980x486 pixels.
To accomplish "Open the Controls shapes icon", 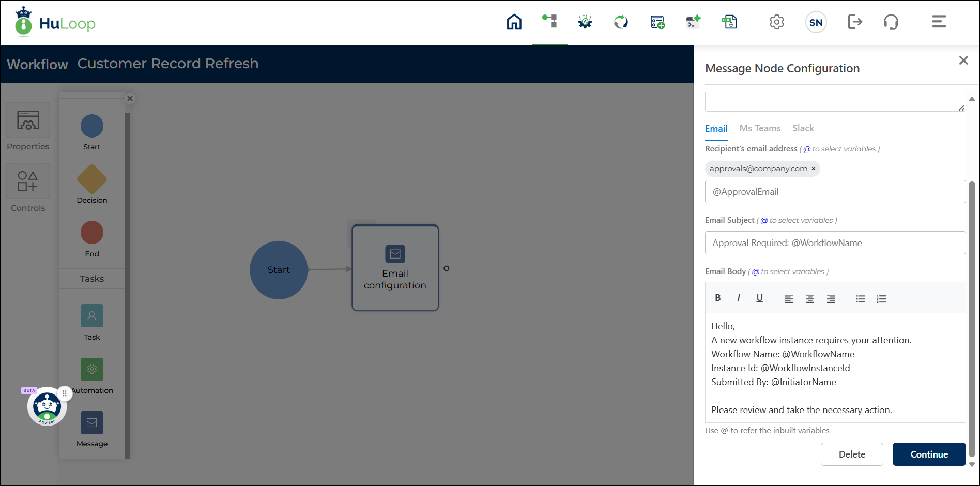I will click(x=28, y=181).
